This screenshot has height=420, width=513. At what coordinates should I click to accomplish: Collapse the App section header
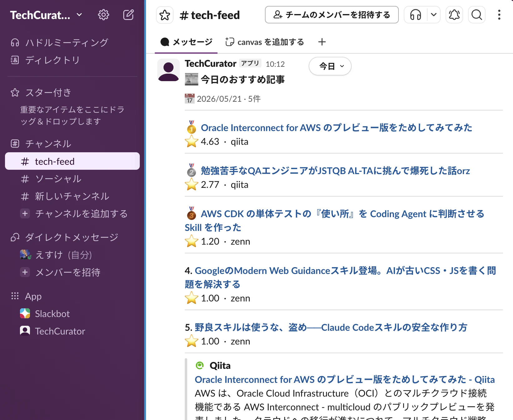point(33,296)
